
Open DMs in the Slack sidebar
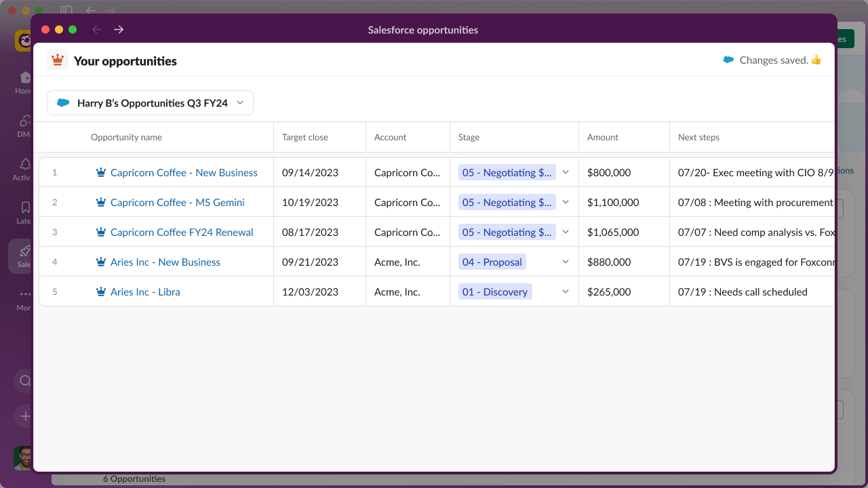click(x=24, y=125)
